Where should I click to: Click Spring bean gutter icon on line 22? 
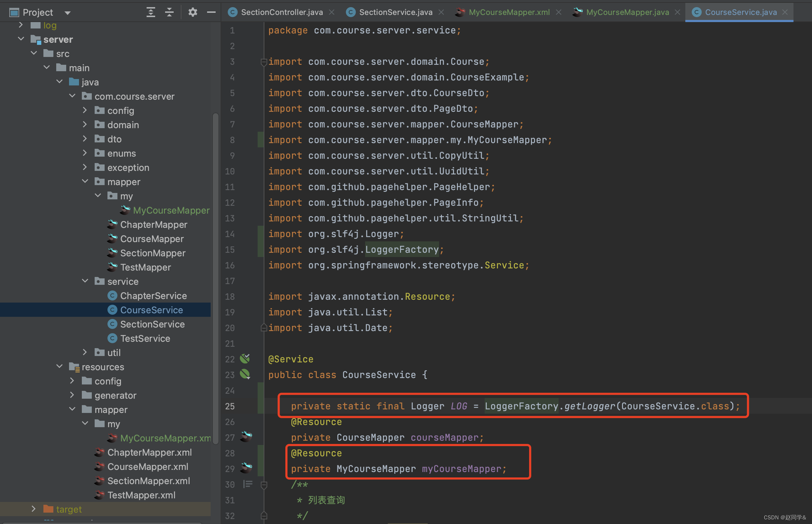(245, 358)
